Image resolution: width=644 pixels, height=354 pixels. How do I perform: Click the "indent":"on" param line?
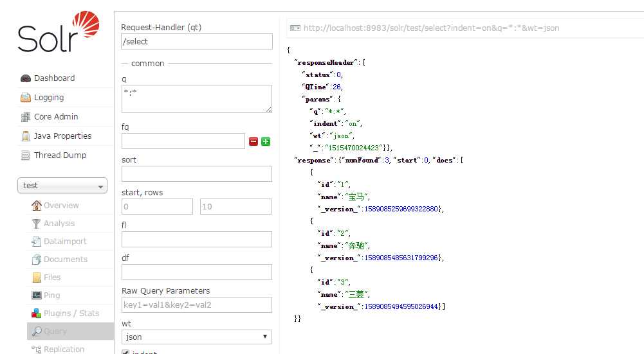click(x=336, y=123)
